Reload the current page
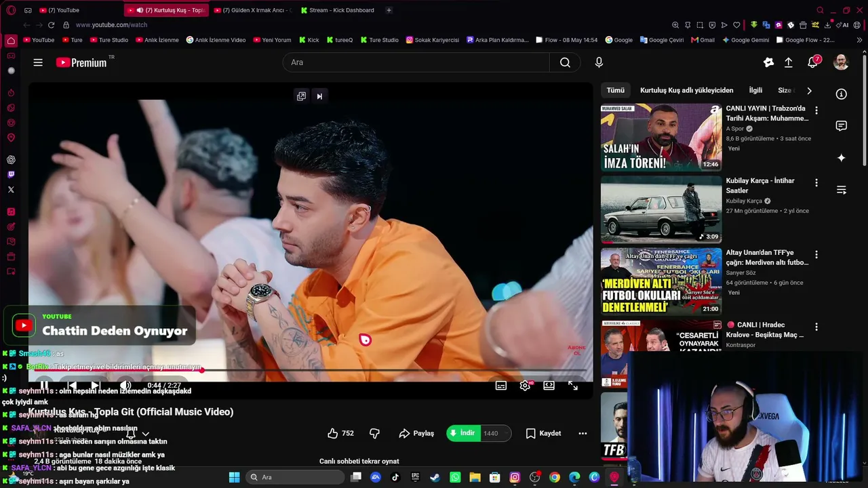The width and height of the screenshot is (868, 488). click(x=51, y=25)
